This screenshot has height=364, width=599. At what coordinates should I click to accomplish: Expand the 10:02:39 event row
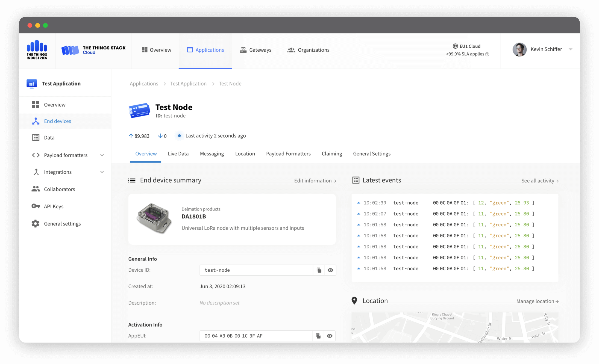[359, 203]
